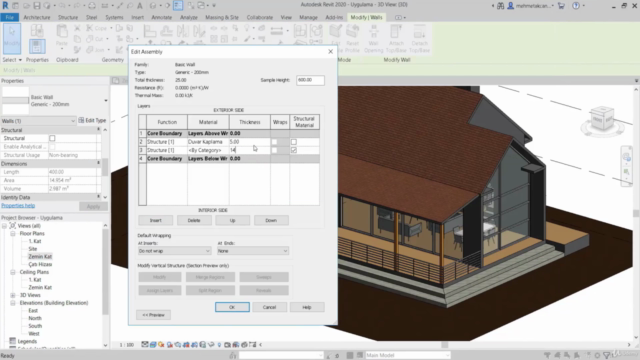Screen dimensions: 640x360
Task: Open the Select panel dropdown in ribbon
Action: tap(12, 60)
